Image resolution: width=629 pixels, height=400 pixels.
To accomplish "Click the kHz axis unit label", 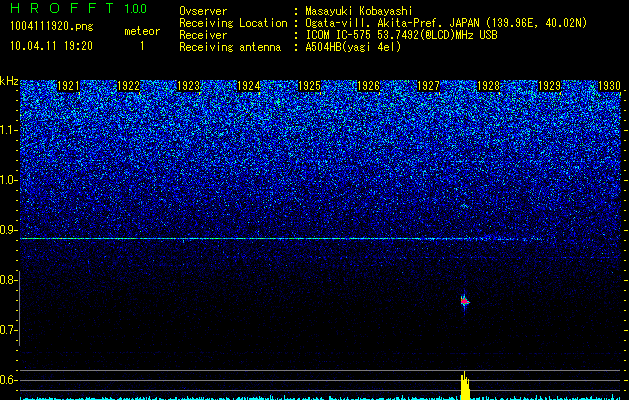I will (9, 81).
